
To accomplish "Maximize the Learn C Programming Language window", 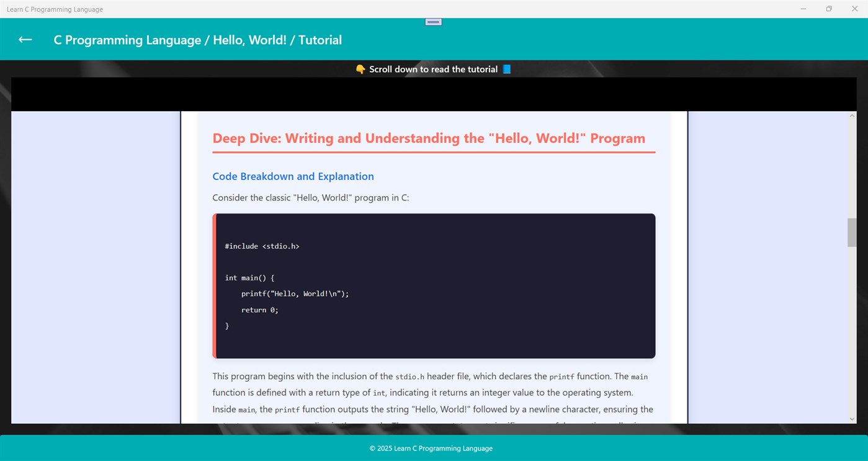I will pyautogui.click(x=829, y=9).
